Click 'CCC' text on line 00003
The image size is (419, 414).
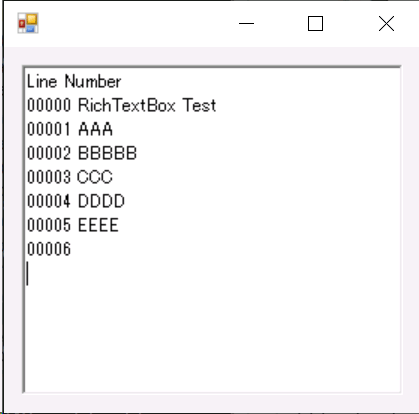click(95, 177)
